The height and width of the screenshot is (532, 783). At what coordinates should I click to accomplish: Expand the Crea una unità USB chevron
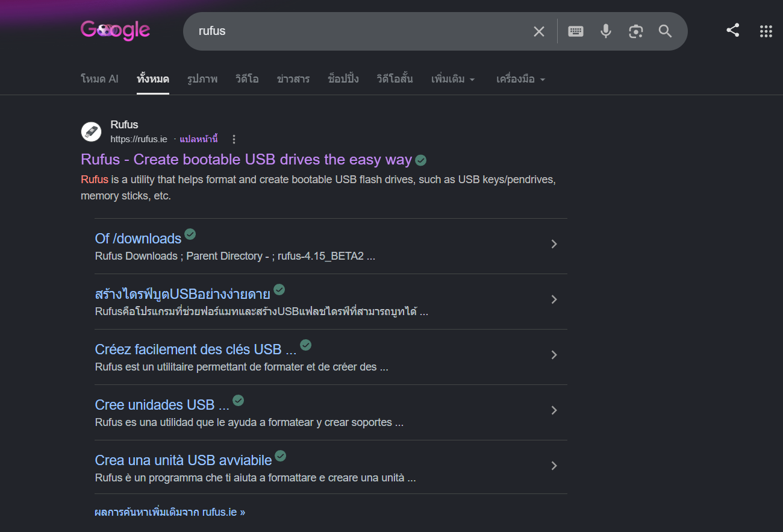tap(554, 466)
